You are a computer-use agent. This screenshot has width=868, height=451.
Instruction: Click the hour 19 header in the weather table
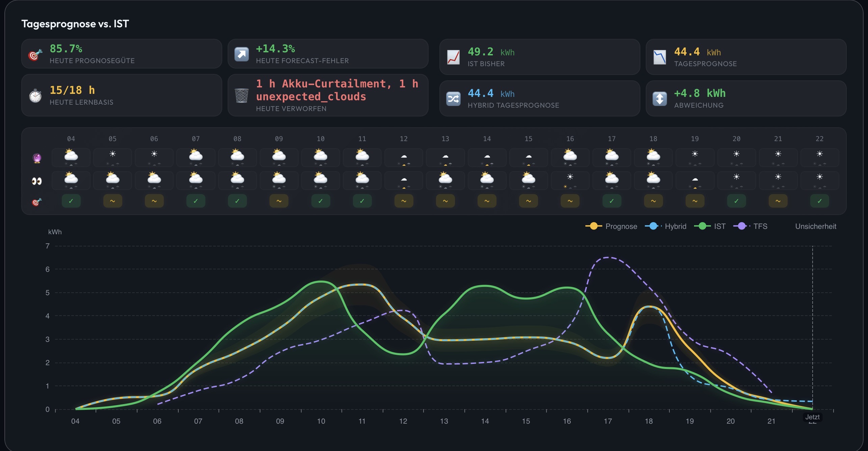pyautogui.click(x=695, y=139)
